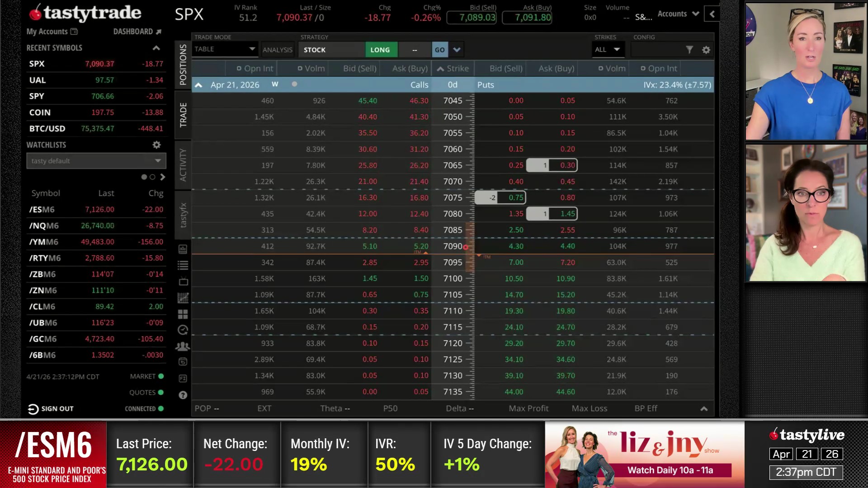868x488 pixels.
Task: Open the four-square grid view icon
Action: pyautogui.click(x=183, y=314)
